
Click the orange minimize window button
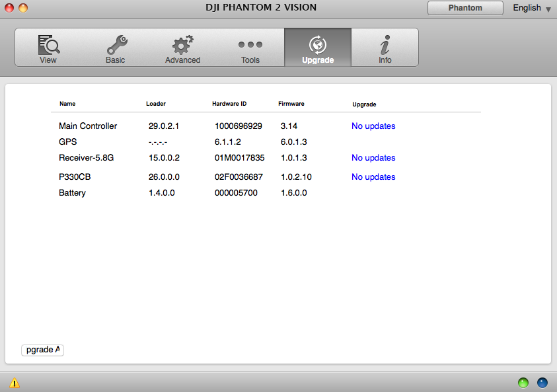tap(23, 8)
